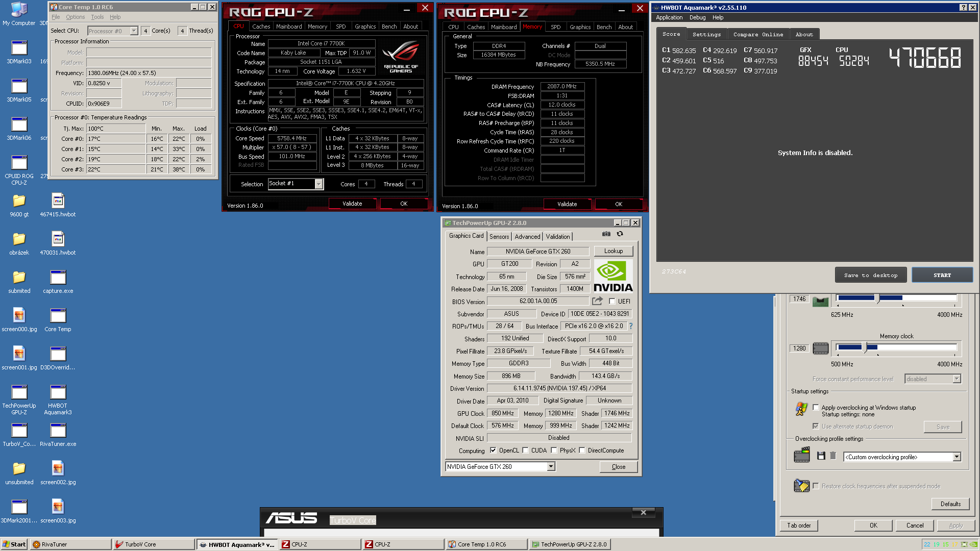Toggle the PhysX checkbox in GPU-Z
The image size is (980, 551).
pyautogui.click(x=554, y=450)
